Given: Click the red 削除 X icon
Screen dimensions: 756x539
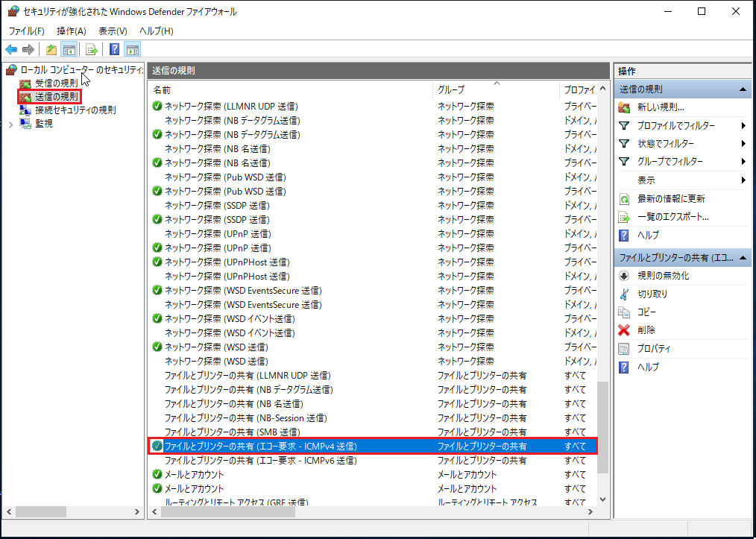Looking at the screenshot, I should pyautogui.click(x=624, y=330).
